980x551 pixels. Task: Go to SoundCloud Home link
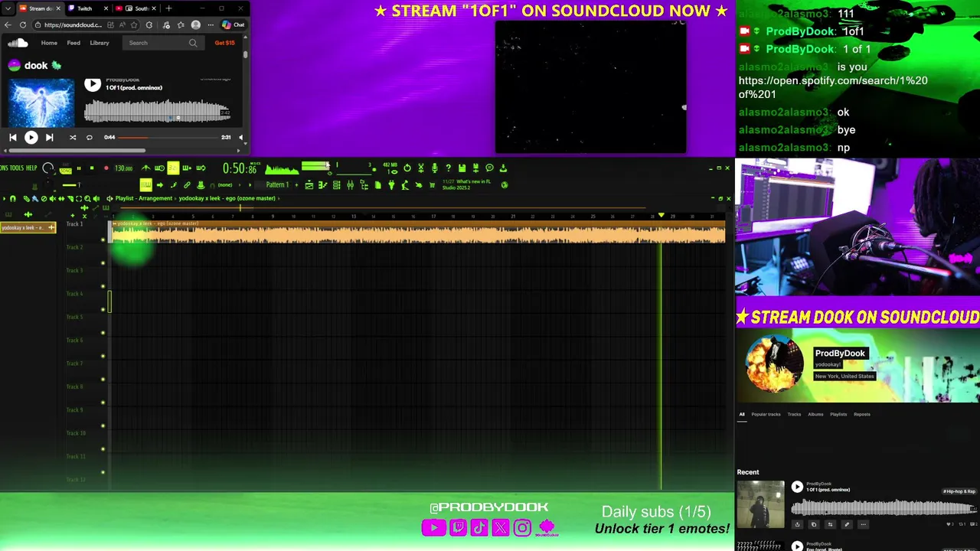[x=49, y=43]
